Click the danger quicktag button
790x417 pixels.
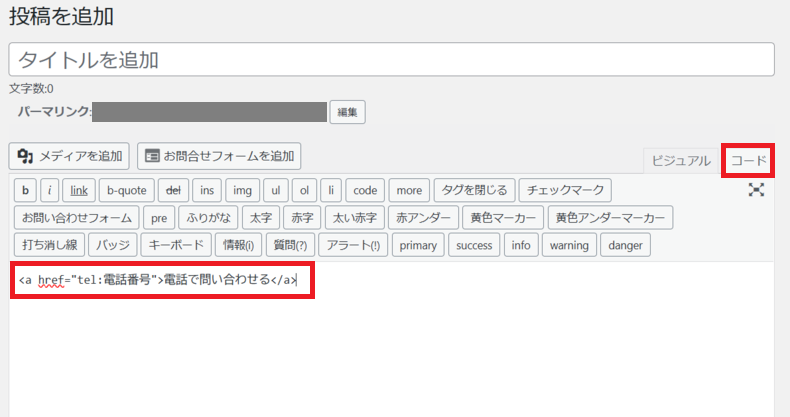tap(625, 245)
